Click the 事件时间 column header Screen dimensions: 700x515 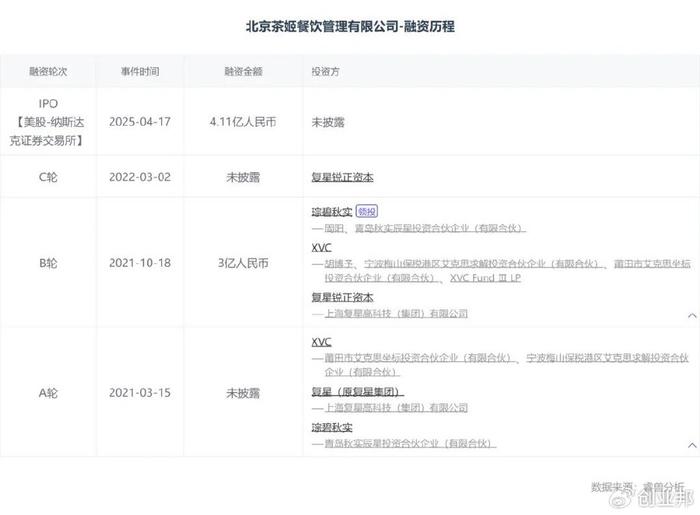click(140, 71)
